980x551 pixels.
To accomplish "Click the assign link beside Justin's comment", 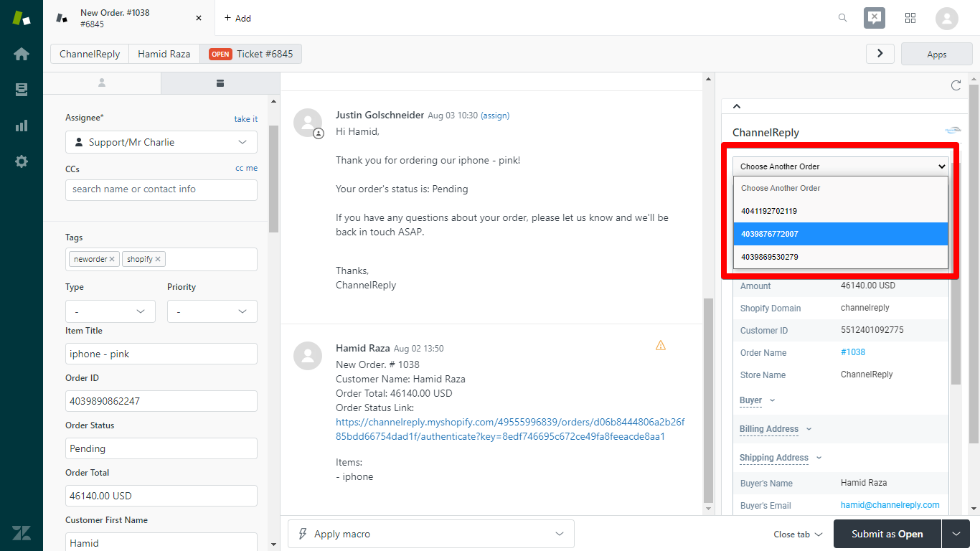I will click(x=495, y=116).
